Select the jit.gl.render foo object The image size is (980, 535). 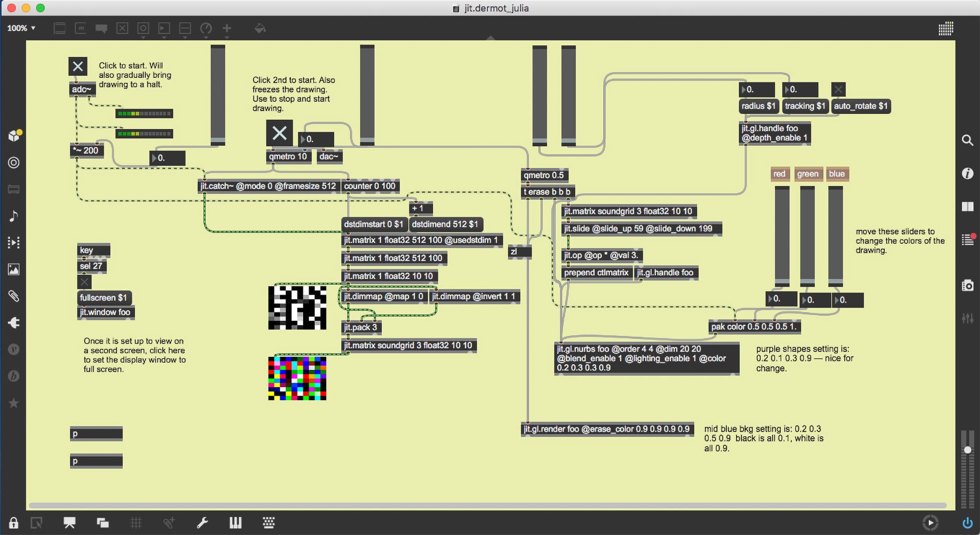pyautogui.click(x=607, y=429)
